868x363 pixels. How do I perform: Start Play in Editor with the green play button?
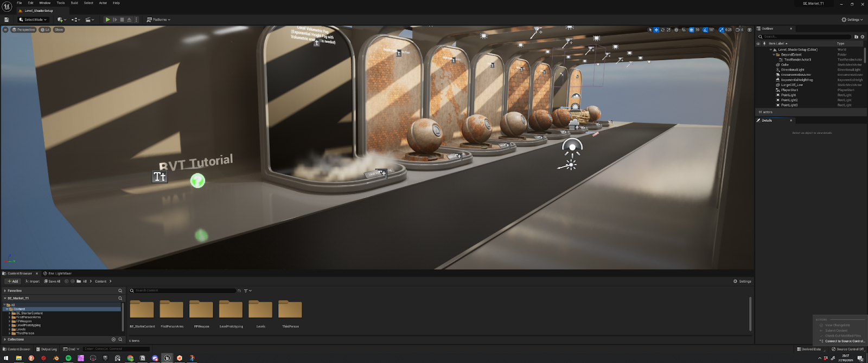tap(108, 20)
